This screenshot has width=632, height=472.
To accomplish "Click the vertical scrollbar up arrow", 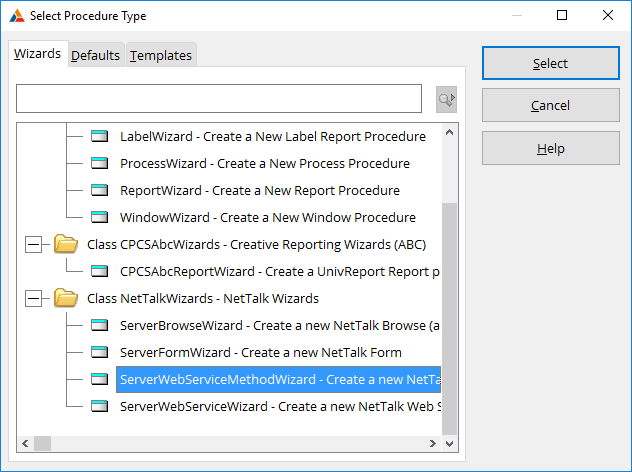I will pos(450,132).
